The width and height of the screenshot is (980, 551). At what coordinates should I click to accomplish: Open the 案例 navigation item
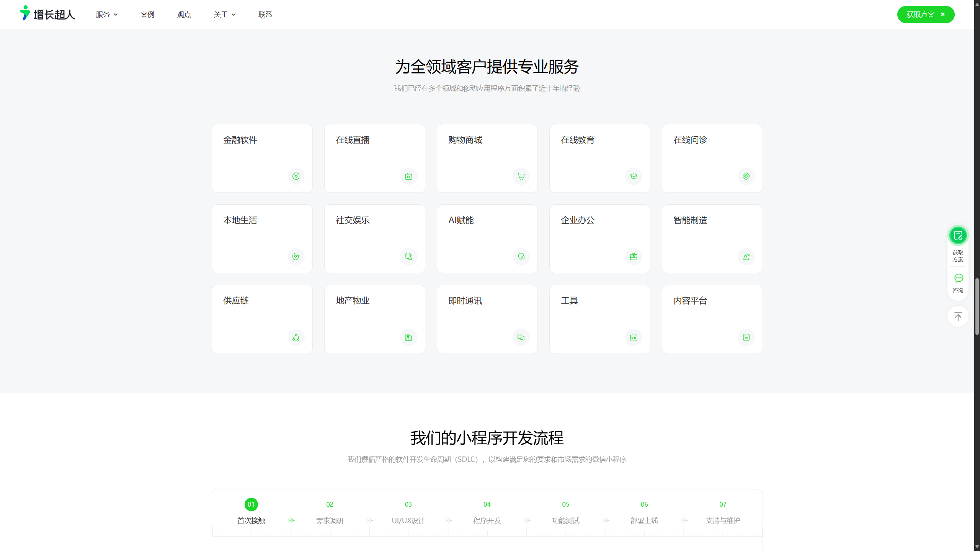147,15
